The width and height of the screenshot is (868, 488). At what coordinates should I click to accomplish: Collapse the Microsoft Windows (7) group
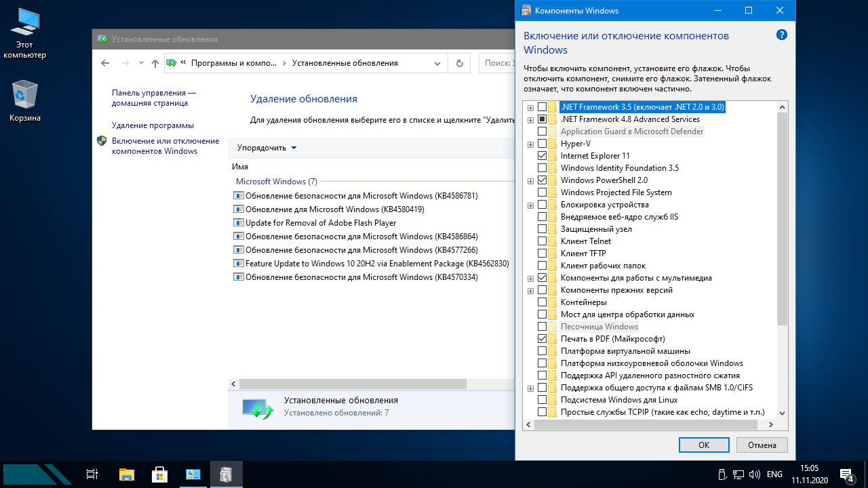pos(277,182)
